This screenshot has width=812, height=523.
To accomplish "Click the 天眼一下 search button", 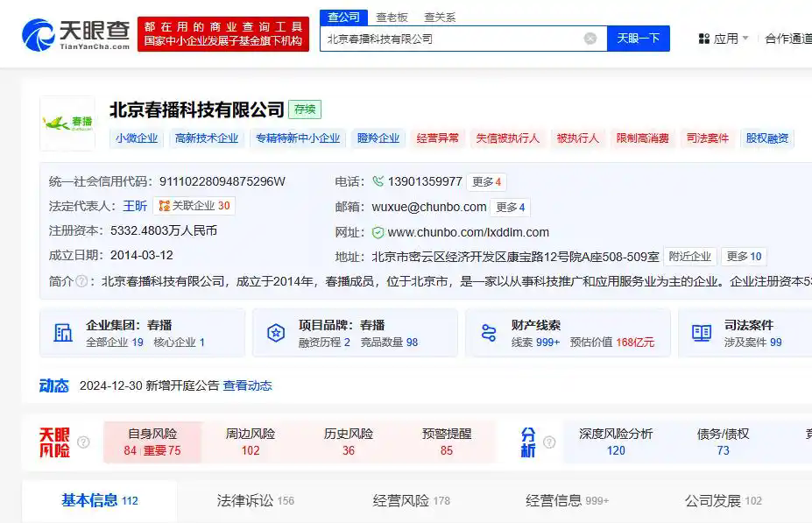I will point(639,39).
